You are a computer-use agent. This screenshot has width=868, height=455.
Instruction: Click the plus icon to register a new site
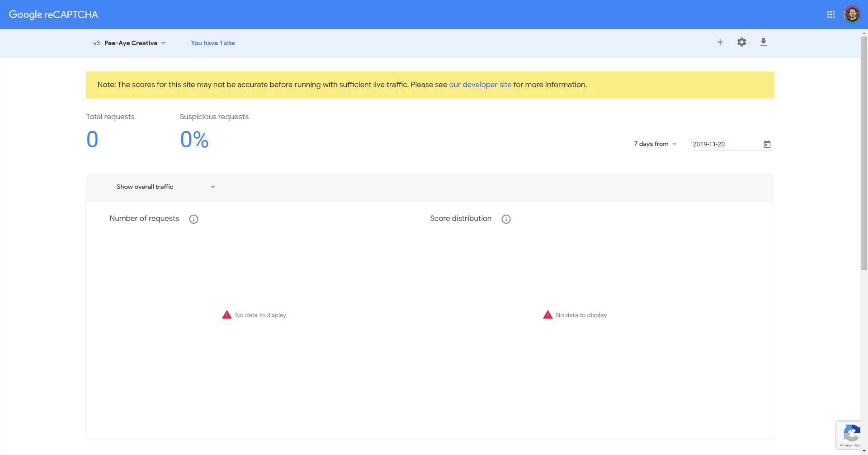point(720,42)
